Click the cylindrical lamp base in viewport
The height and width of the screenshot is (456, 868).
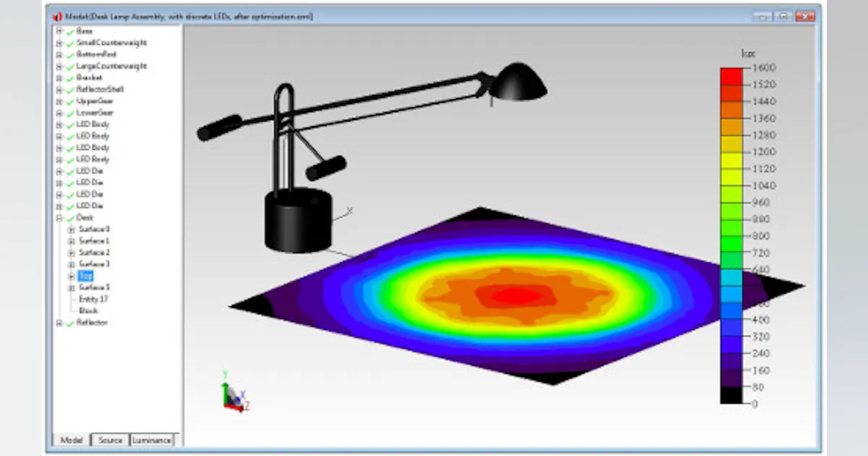pyautogui.click(x=297, y=219)
